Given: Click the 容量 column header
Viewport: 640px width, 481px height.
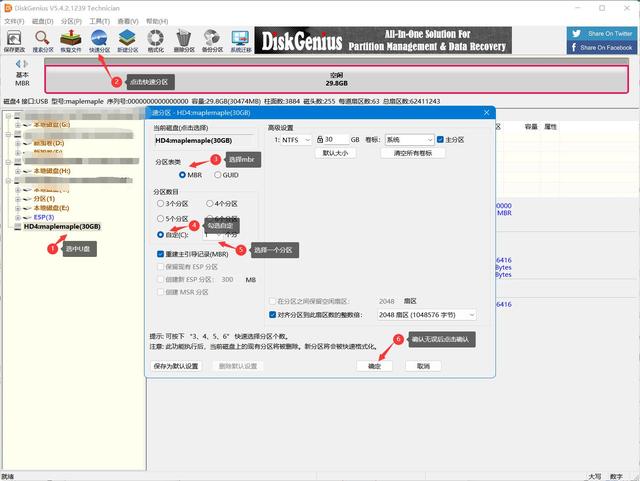Looking at the screenshot, I should [x=531, y=127].
